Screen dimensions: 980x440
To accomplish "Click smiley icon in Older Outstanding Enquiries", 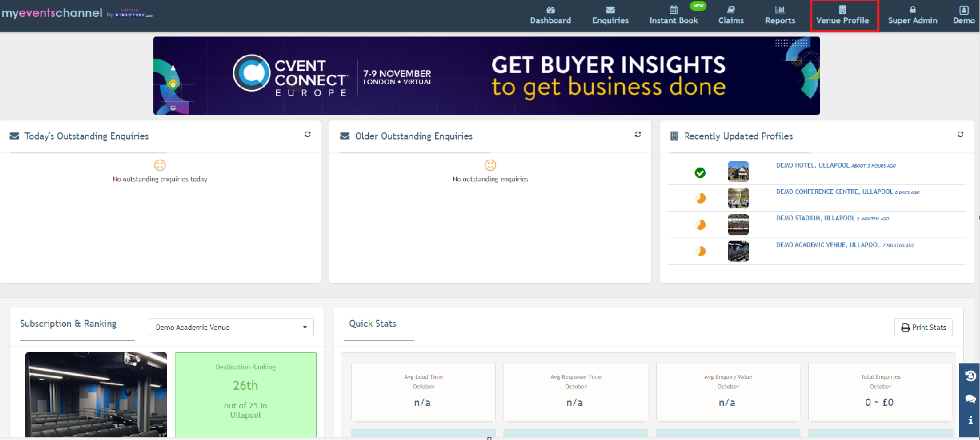I will pyautogui.click(x=490, y=165).
